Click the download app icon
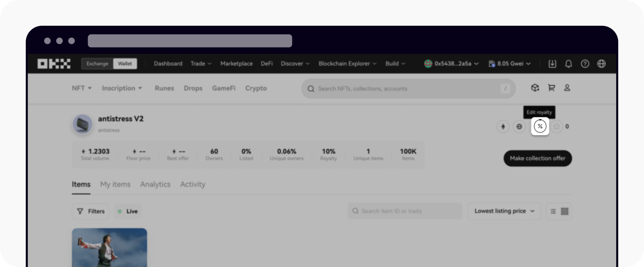 [x=552, y=64]
